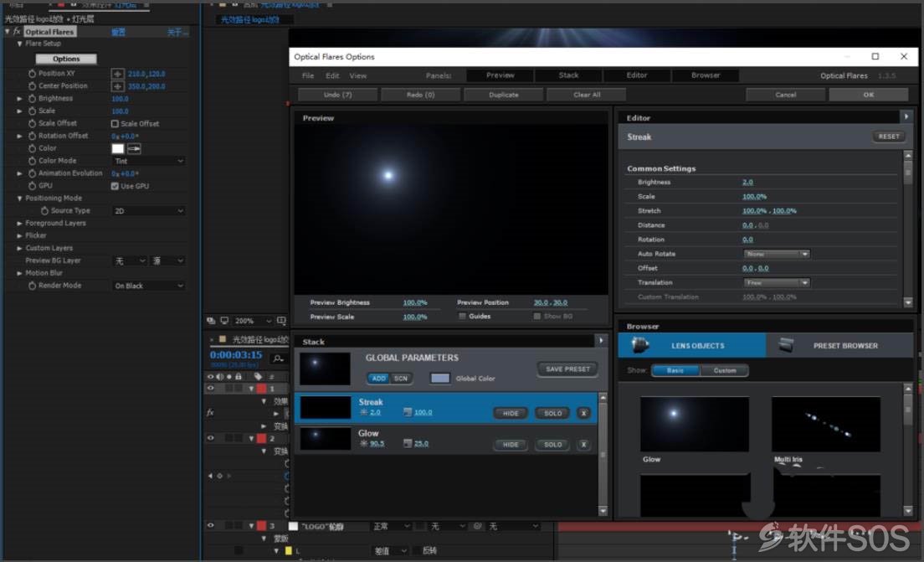This screenshot has height=562, width=924.
Task: Open the Editor panel menu arrow
Action: coord(906,116)
